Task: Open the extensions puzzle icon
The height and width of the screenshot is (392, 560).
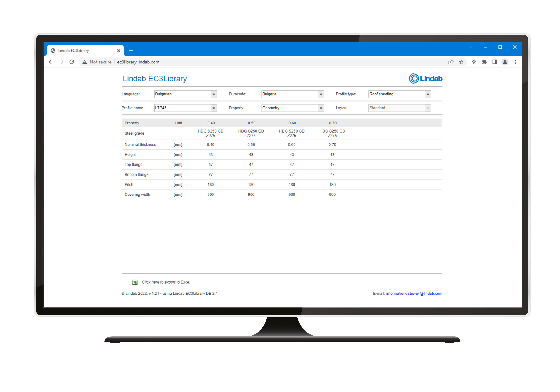Action: point(484,62)
